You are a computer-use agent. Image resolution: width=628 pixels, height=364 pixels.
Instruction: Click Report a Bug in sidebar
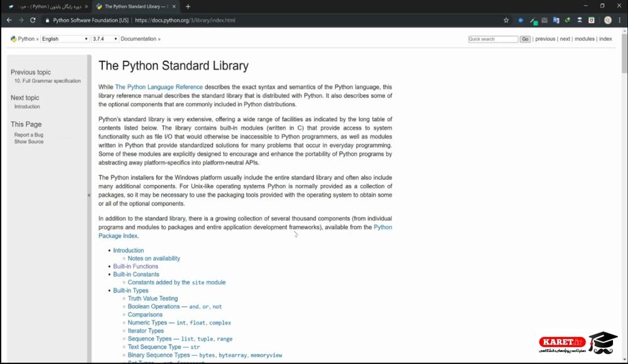pos(28,135)
